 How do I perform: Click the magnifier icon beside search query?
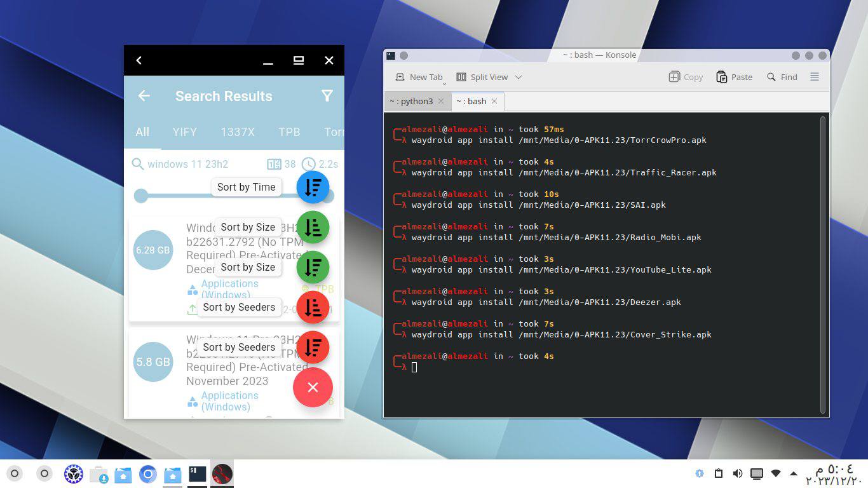pos(137,164)
